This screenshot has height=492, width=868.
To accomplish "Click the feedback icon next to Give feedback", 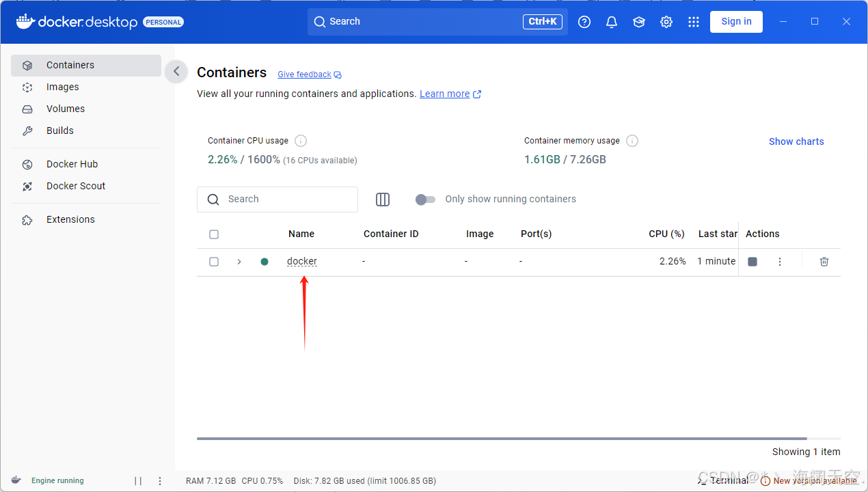I will click(338, 75).
